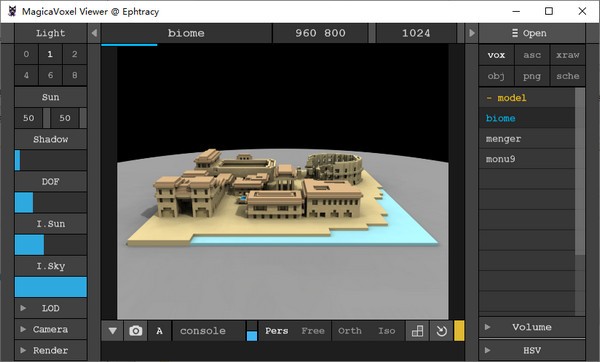Image resolution: width=600 pixels, height=362 pixels.
Task: Adjust the I.Sky intensity slider
Action: click(51, 287)
